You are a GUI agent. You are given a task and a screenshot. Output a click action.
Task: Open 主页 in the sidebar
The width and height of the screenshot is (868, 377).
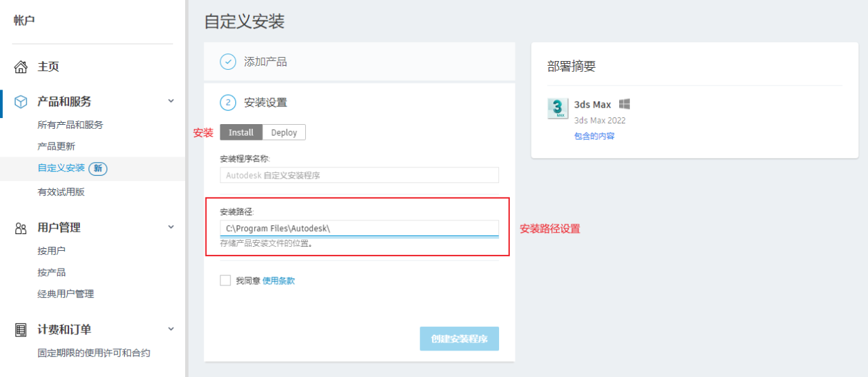[x=48, y=66]
